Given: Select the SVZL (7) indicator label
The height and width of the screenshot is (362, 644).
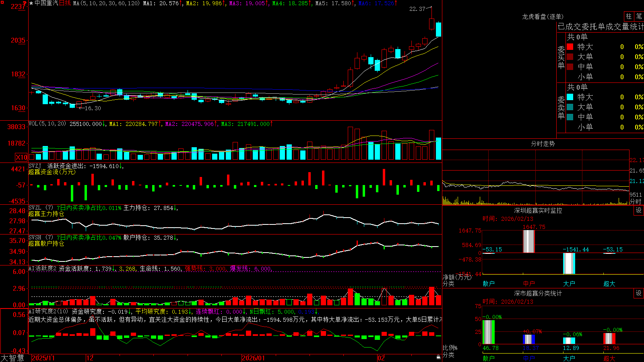Looking at the screenshot, I should point(41,208).
